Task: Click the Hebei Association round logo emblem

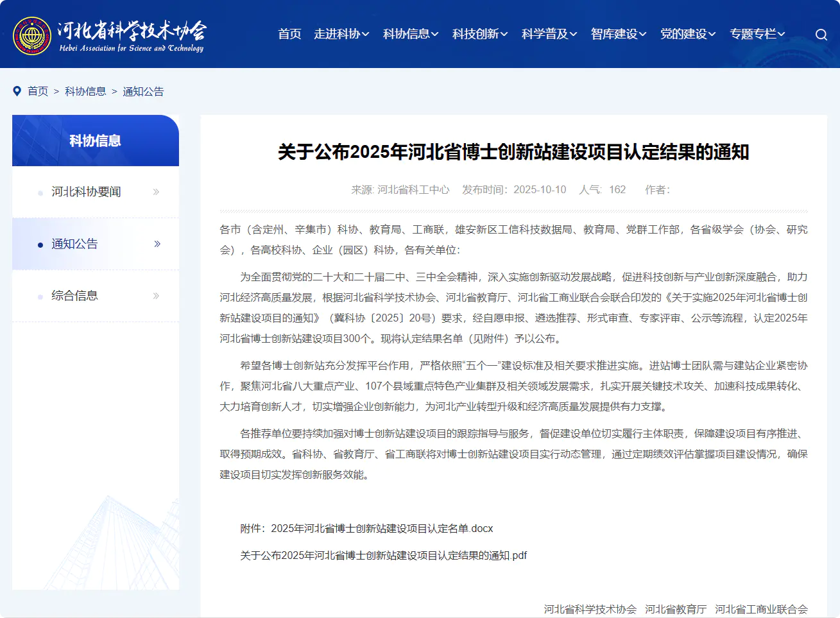Action: (32, 36)
